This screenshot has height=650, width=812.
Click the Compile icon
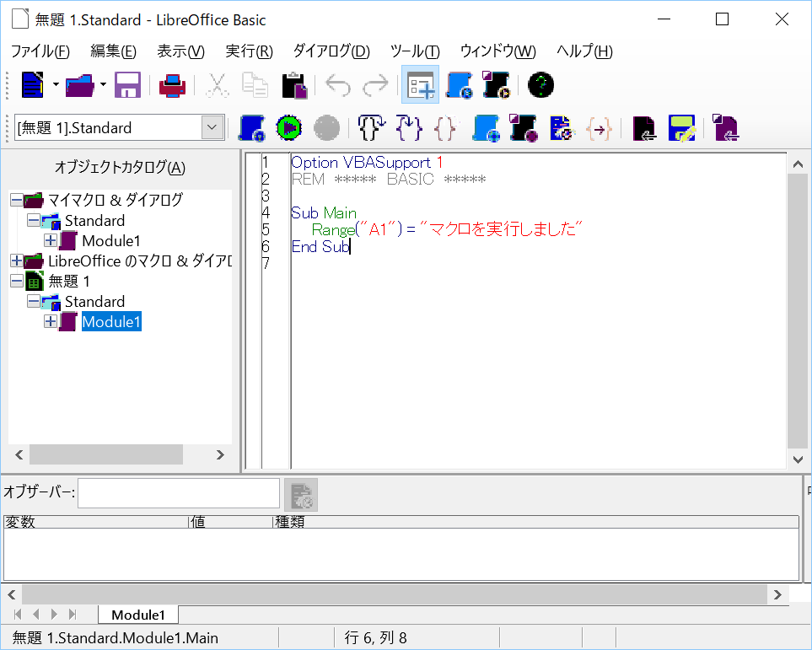(x=252, y=128)
